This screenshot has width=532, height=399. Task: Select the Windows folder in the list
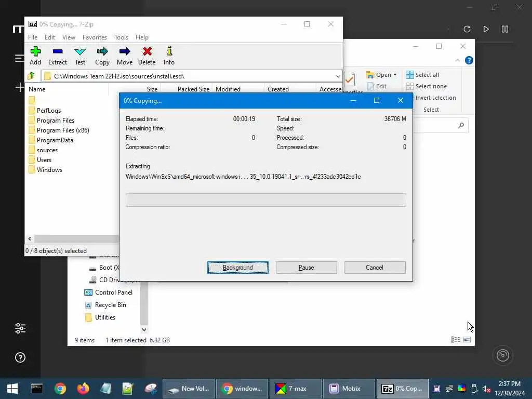49,170
